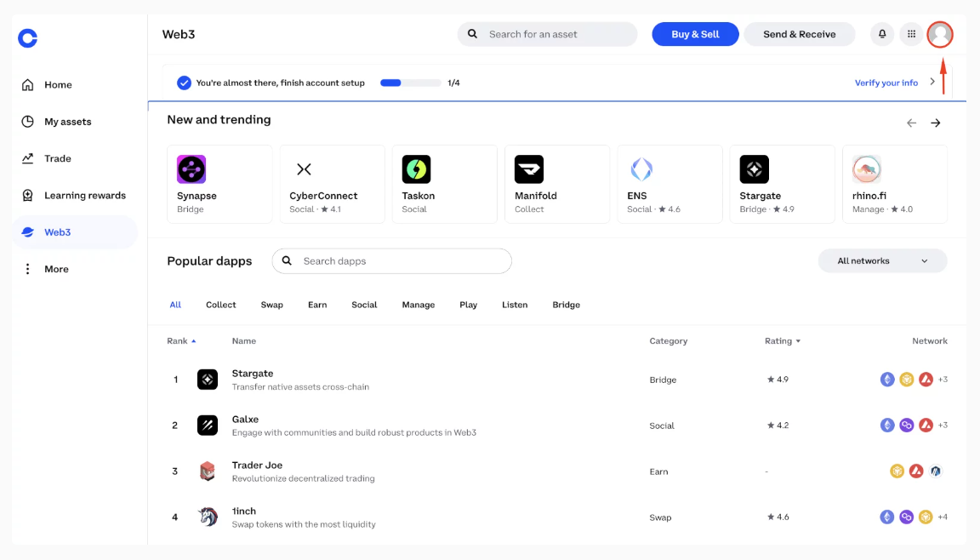Filter dapps by Listen
The height and width of the screenshot is (560, 980).
pos(515,305)
